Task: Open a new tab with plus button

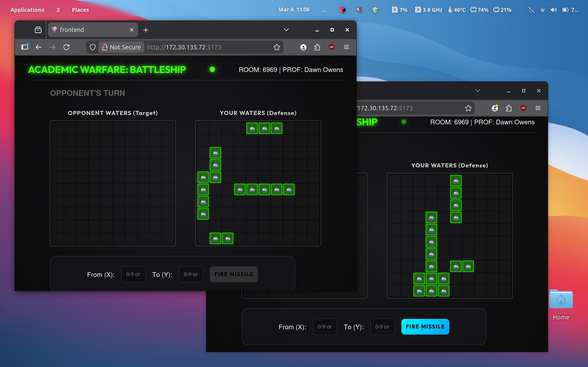Action: (x=146, y=30)
